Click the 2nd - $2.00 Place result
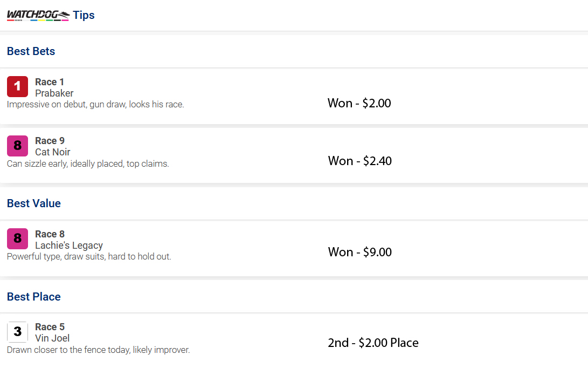This screenshot has width=588, height=368. (x=373, y=343)
